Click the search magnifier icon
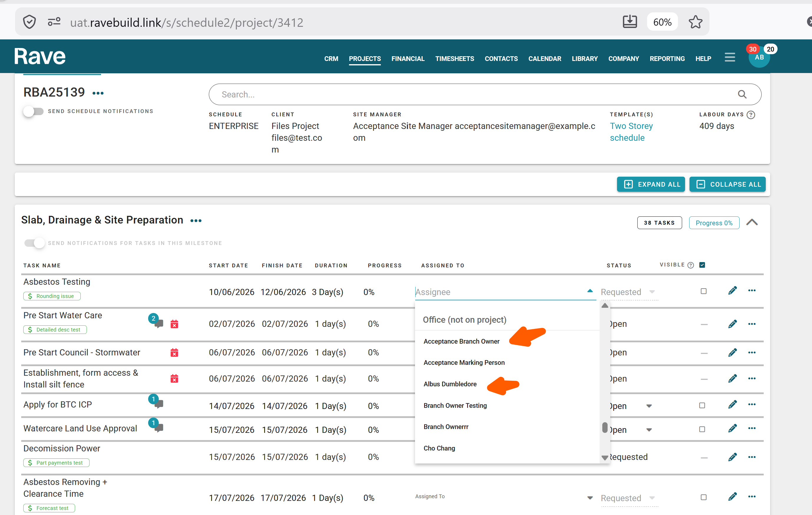812x515 pixels. pos(742,94)
